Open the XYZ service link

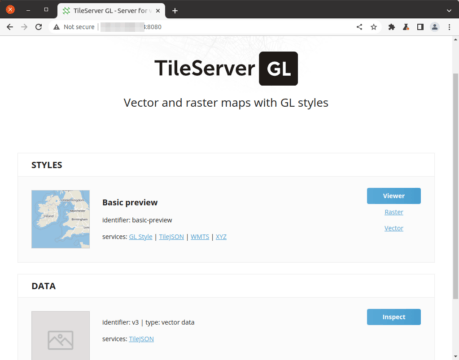221,237
